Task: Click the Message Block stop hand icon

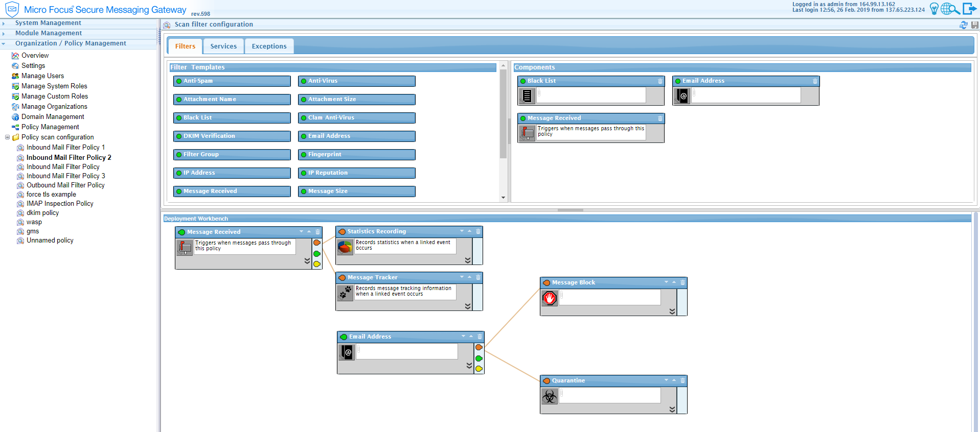Action: pyautogui.click(x=550, y=298)
